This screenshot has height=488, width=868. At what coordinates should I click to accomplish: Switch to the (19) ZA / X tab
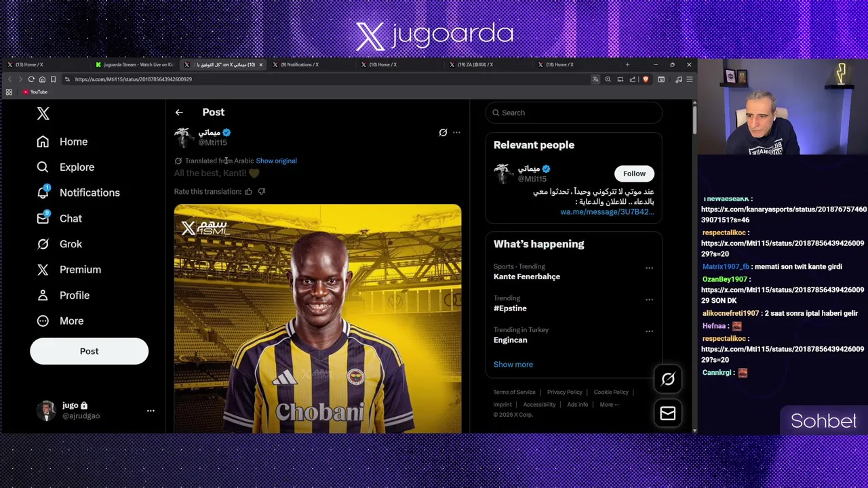tap(475, 64)
